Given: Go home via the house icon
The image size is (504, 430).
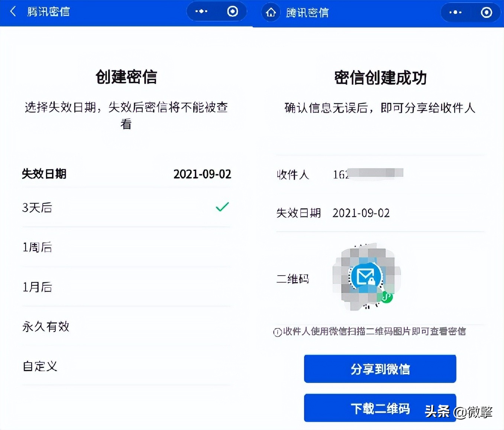Looking at the screenshot, I should 271,13.
